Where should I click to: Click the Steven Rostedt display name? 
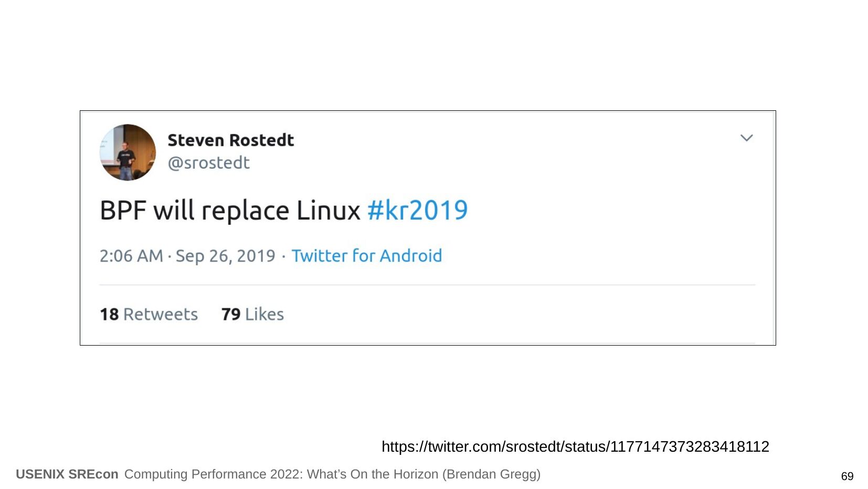230,140
